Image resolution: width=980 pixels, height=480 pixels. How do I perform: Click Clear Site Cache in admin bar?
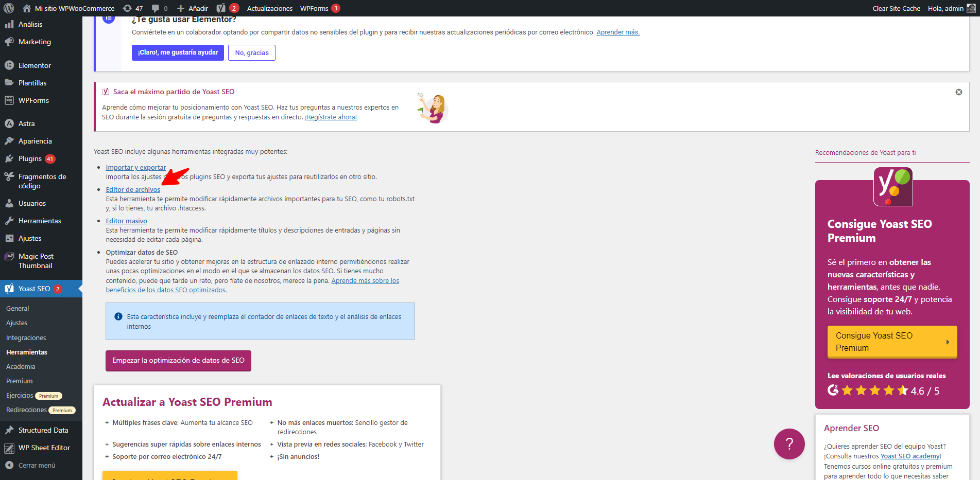pos(896,8)
